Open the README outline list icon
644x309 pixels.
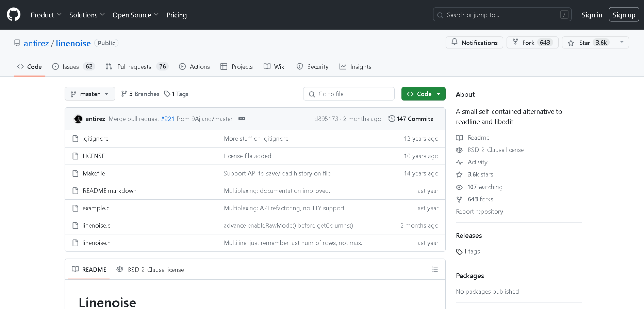tap(434, 269)
